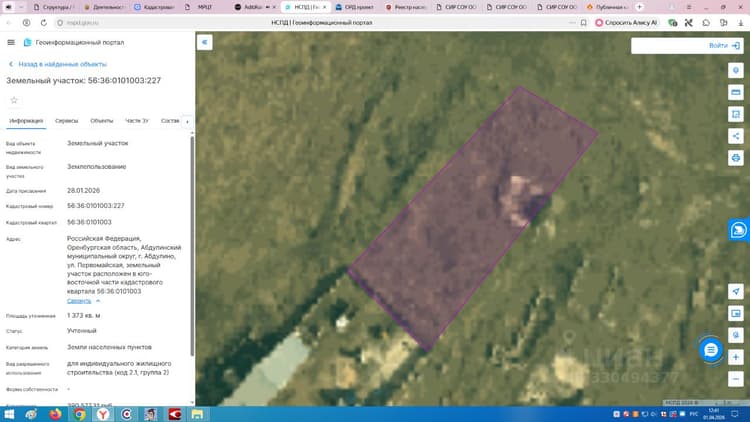Click the share icon on the map toolbar
This screenshot has width=750, height=422.
[736, 136]
